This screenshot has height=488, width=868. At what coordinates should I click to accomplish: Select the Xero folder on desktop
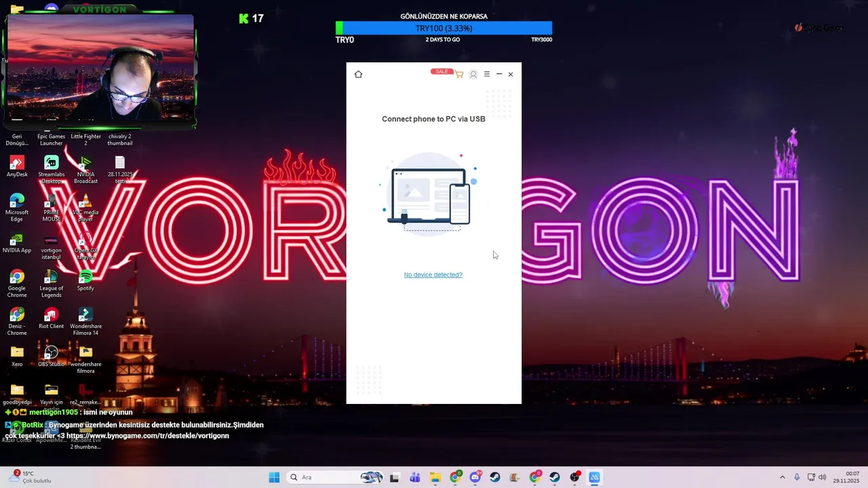pos(17,357)
